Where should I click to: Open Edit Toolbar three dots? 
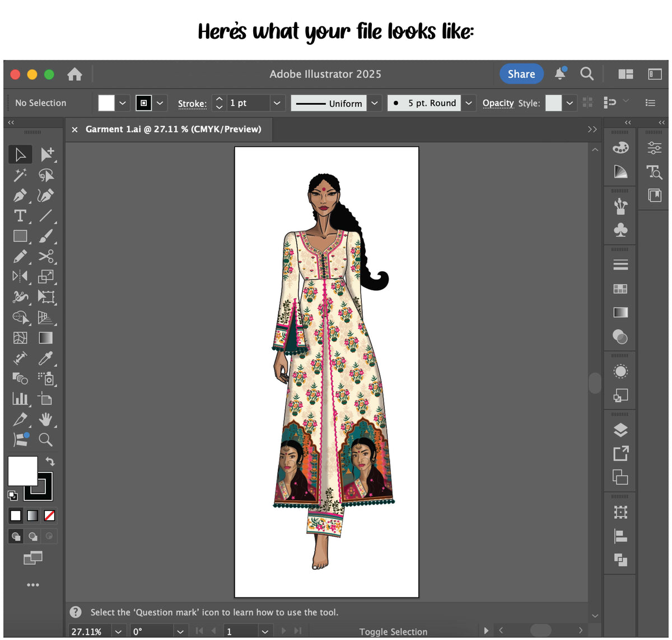(33, 585)
